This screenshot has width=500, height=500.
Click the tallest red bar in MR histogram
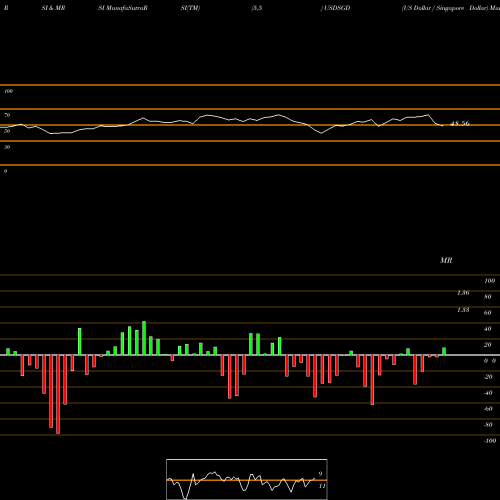[58, 394]
